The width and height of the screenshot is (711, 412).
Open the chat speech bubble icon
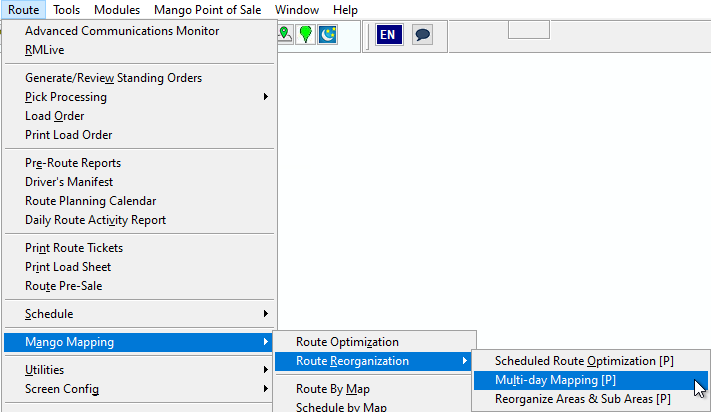click(422, 35)
